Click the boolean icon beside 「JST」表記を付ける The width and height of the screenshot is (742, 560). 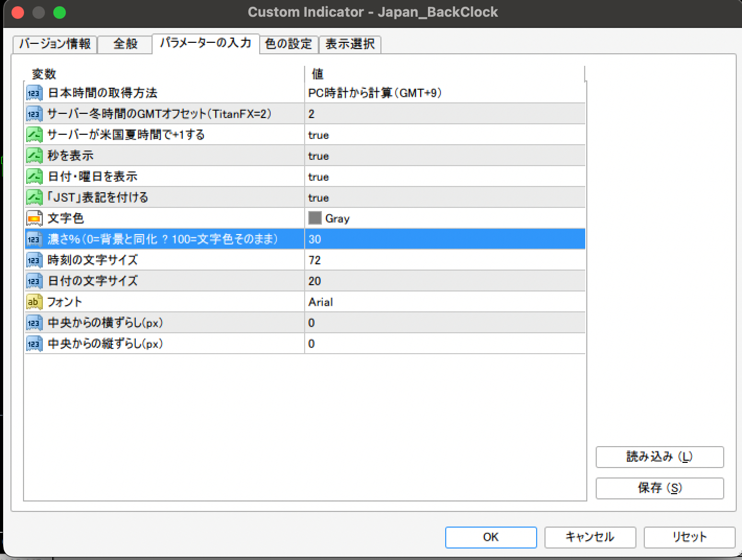coord(34,197)
